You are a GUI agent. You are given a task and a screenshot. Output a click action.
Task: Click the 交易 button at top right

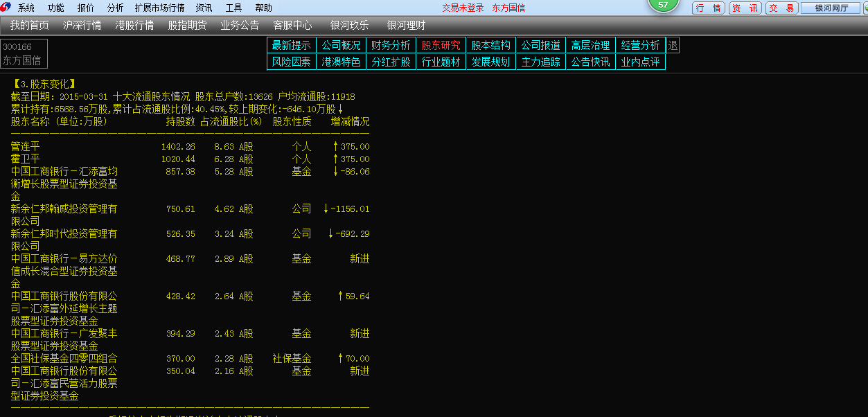tap(781, 8)
